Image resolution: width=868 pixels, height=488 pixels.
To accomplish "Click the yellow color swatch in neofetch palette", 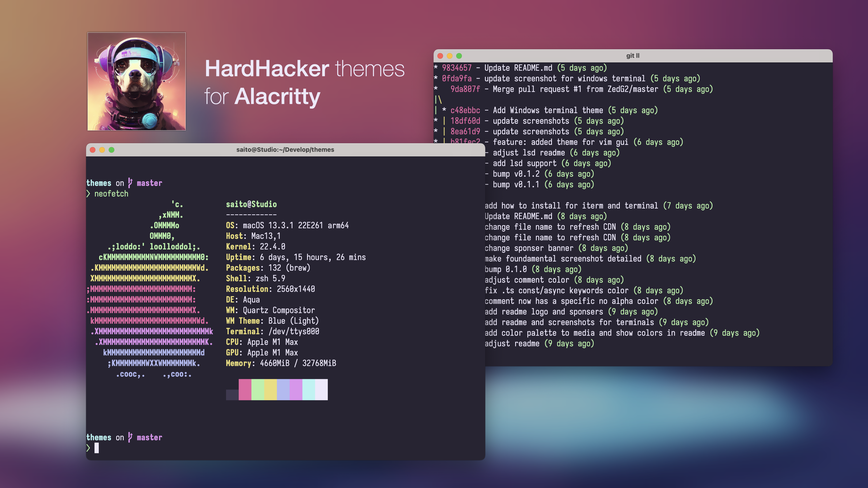I will coord(270,389).
